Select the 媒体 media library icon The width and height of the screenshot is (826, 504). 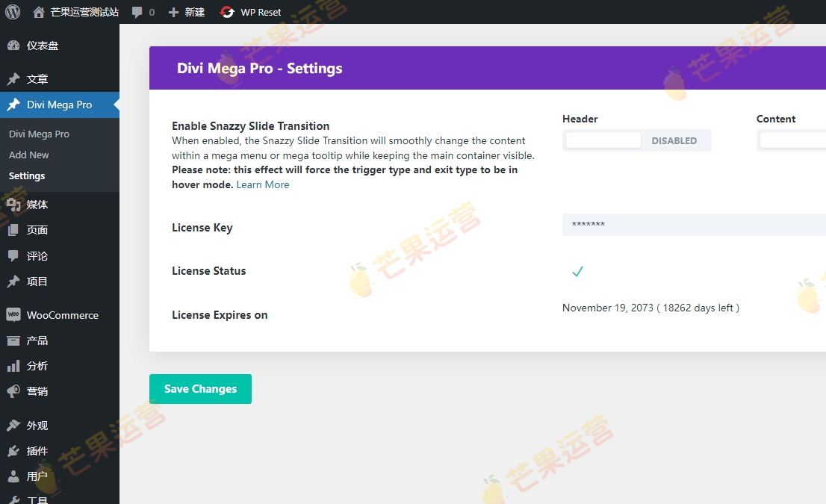coord(13,205)
